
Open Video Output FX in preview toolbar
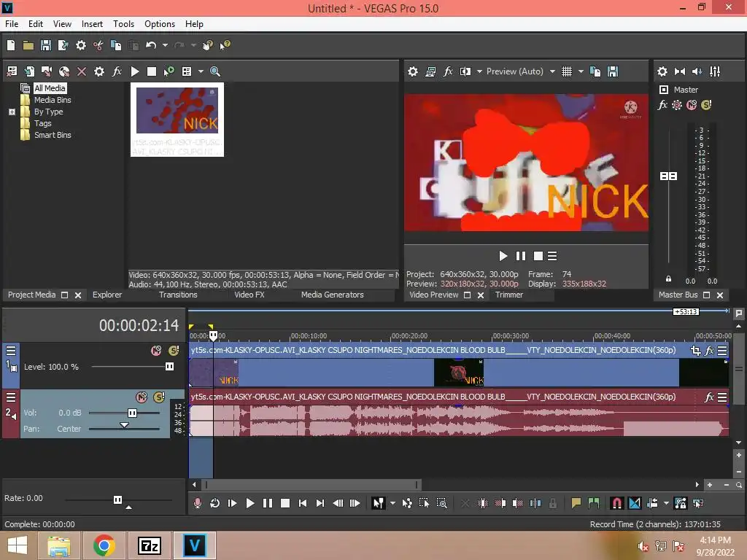(448, 71)
